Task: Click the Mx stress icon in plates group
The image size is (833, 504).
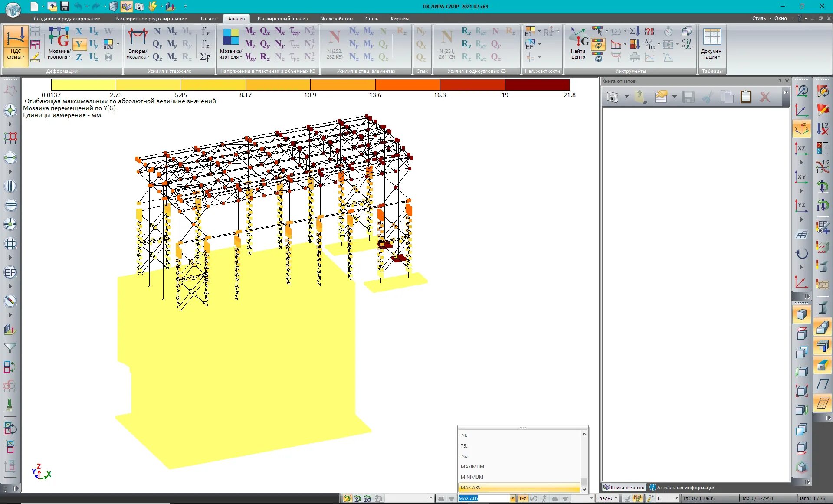Action: (x=250, y=31)
